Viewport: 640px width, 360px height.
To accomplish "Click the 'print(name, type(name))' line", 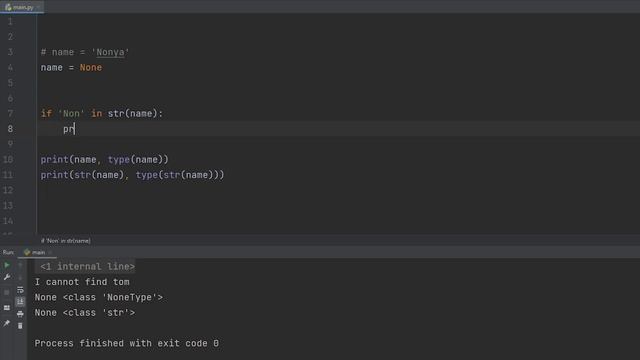I will 104,159.
